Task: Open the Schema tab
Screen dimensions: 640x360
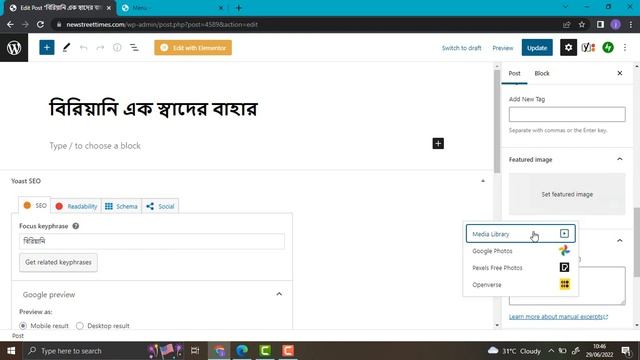Action: [x=121, y=206]
